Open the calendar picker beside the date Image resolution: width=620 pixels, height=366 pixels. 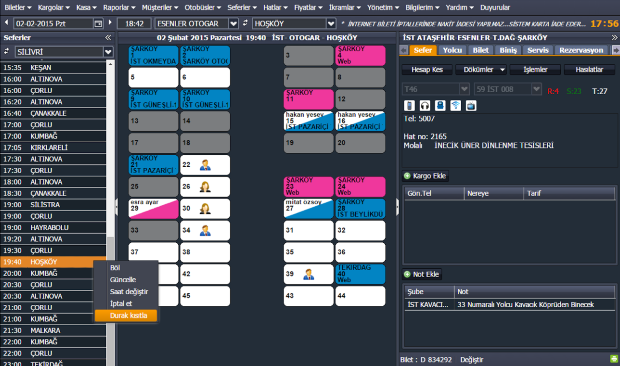tap(98, 24)
